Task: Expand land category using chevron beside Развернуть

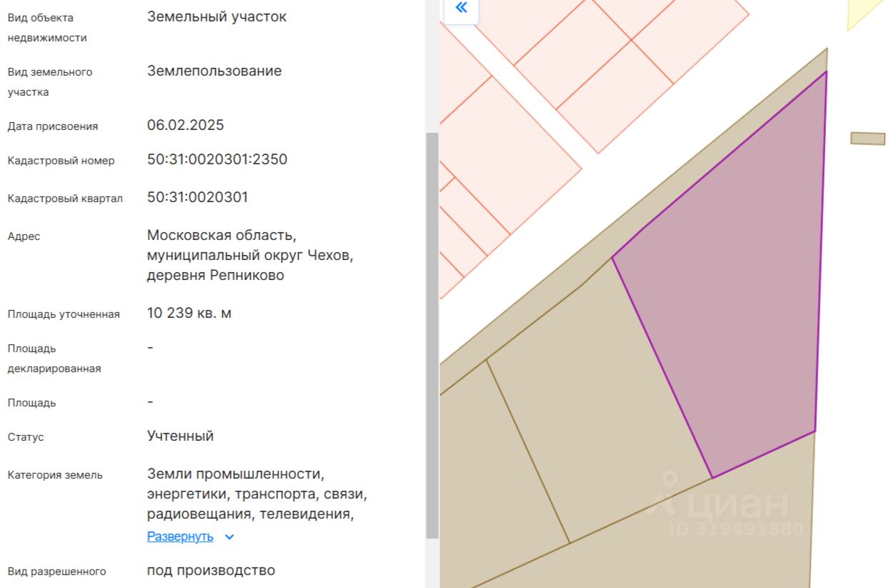Action: point(229,537)
